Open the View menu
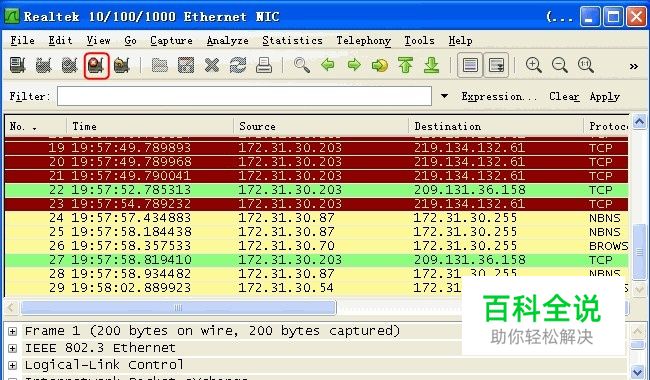The height and width of the screenshot is (380, 650). [98, 41]
